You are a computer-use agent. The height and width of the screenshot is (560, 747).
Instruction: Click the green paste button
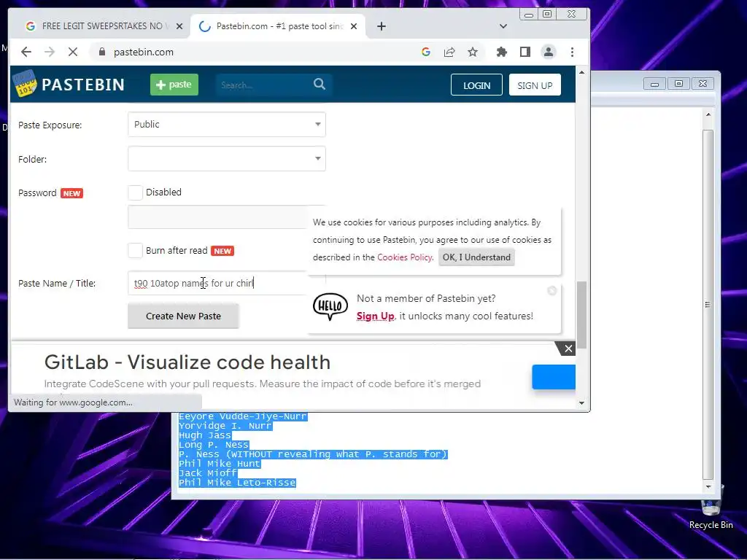tap(174, 85)
